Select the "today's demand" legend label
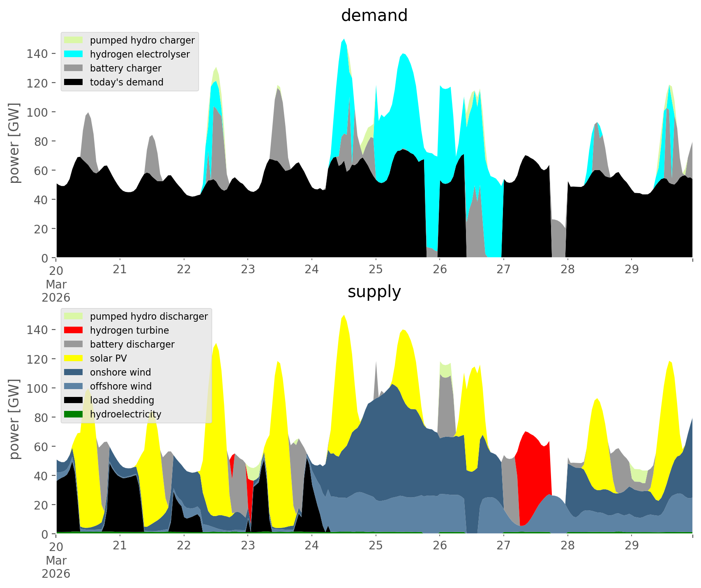This screenshot has width=701, height=588. [127, 82]
